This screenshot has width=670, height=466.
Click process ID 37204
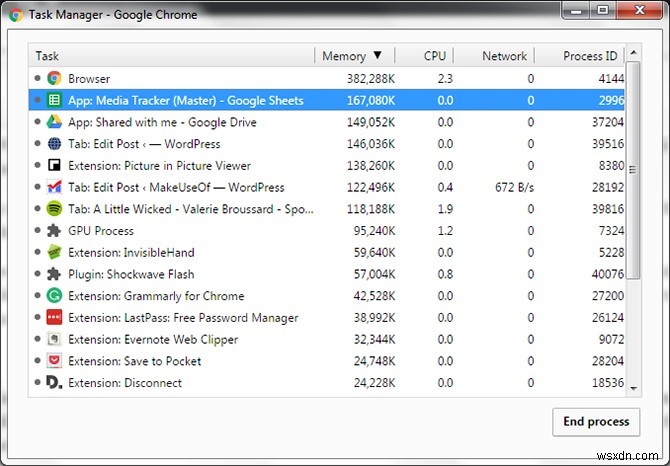(608, 122)
